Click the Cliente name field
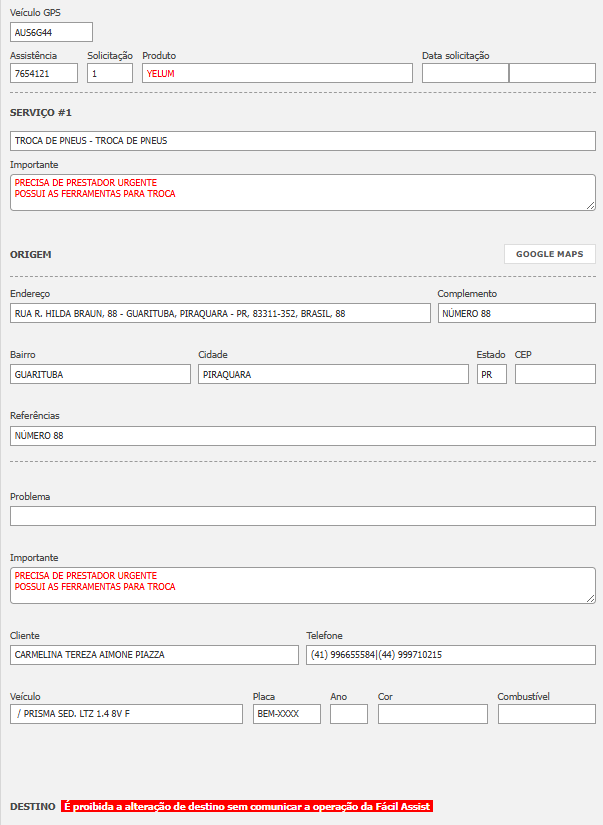The height and width of the screenshot is (825, 603). point(154,655)
